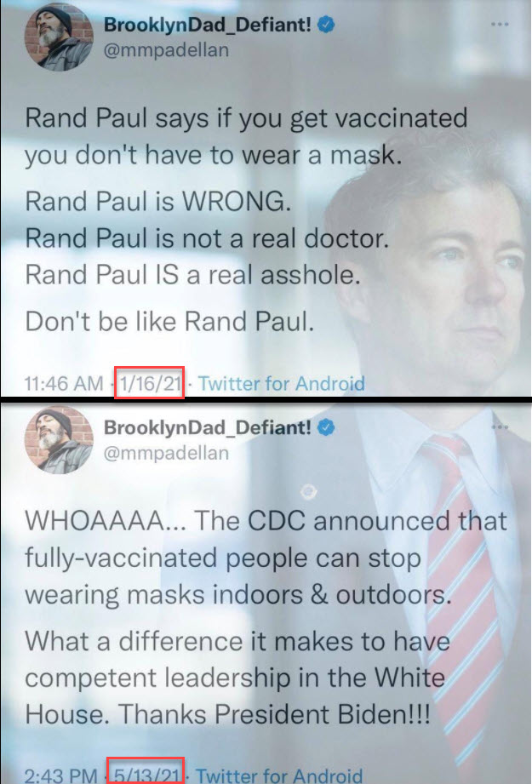Screen dimensions: 532x784
Task: Open the bottom tweet's three-dot menu
Action: [500, 427]
